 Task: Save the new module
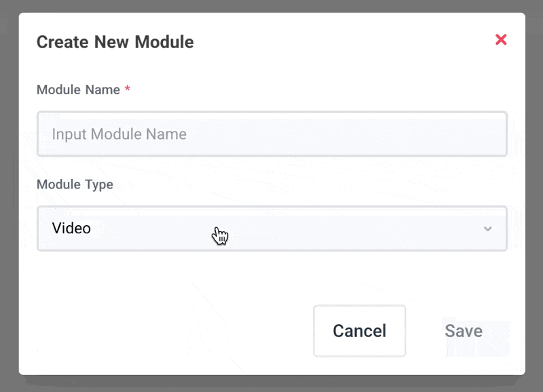[464, 331]
